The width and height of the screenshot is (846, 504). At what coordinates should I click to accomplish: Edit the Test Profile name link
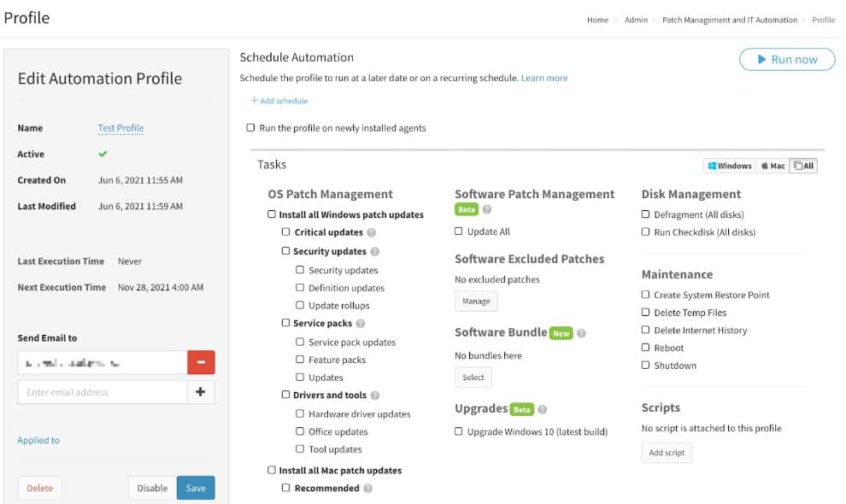point(120,128)
